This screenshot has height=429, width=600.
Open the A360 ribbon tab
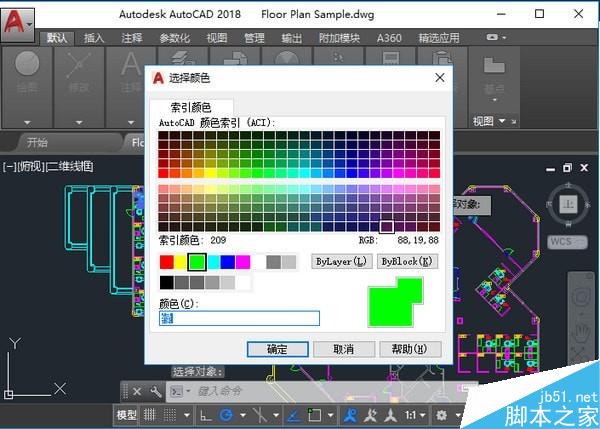[x=389, y=38]
